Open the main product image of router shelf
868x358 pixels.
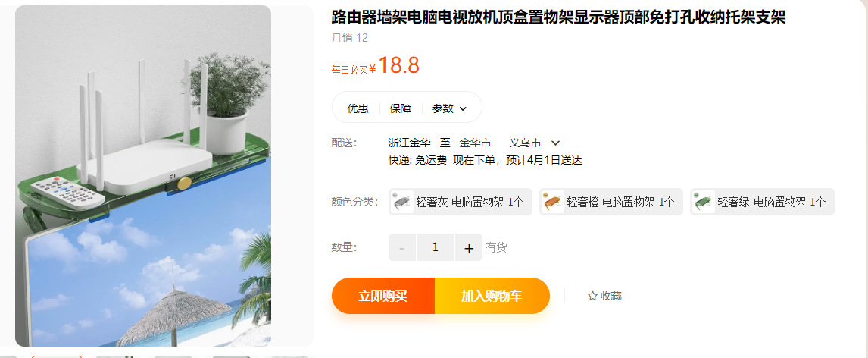click(x=143, y=176)
